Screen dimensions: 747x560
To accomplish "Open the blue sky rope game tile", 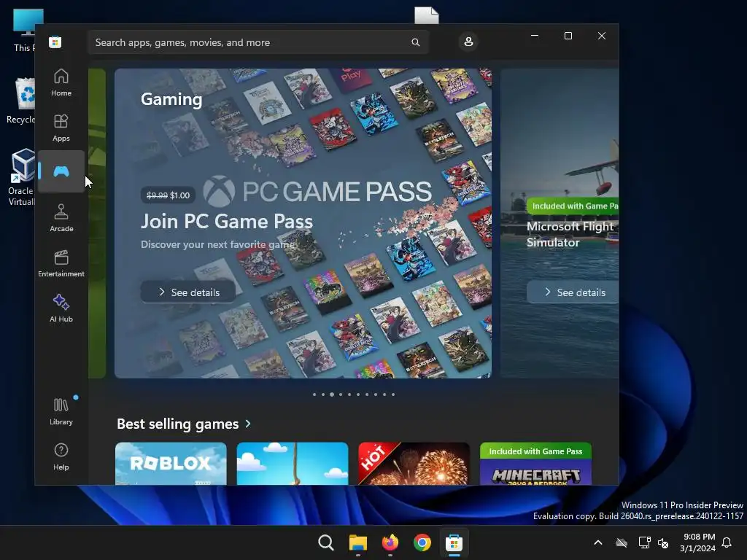I will tap(292, 463).
